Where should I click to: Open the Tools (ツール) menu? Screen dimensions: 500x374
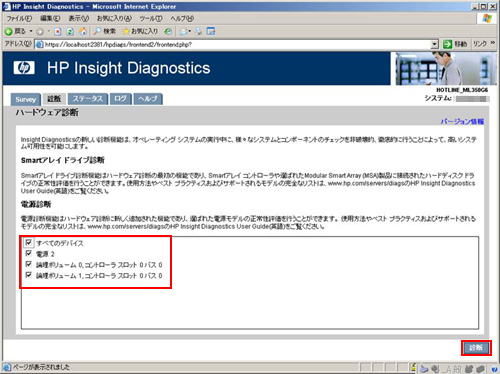coord(151,18)
